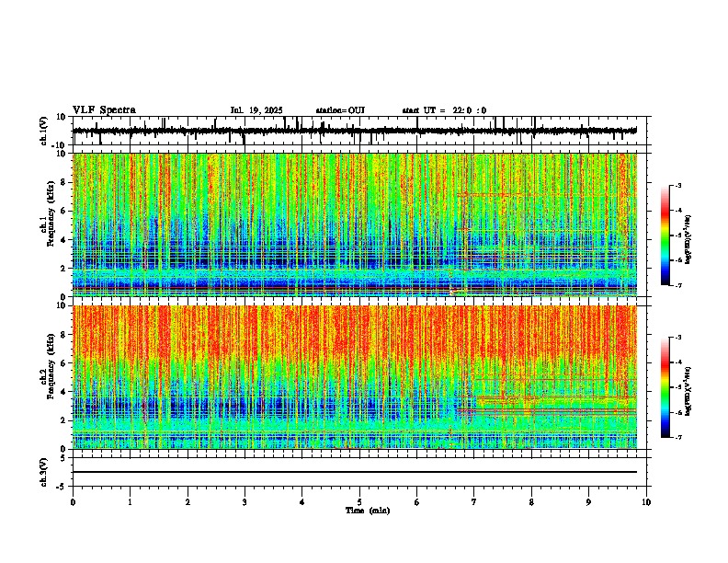Click time axis tick label "2"

pos(188,502)
